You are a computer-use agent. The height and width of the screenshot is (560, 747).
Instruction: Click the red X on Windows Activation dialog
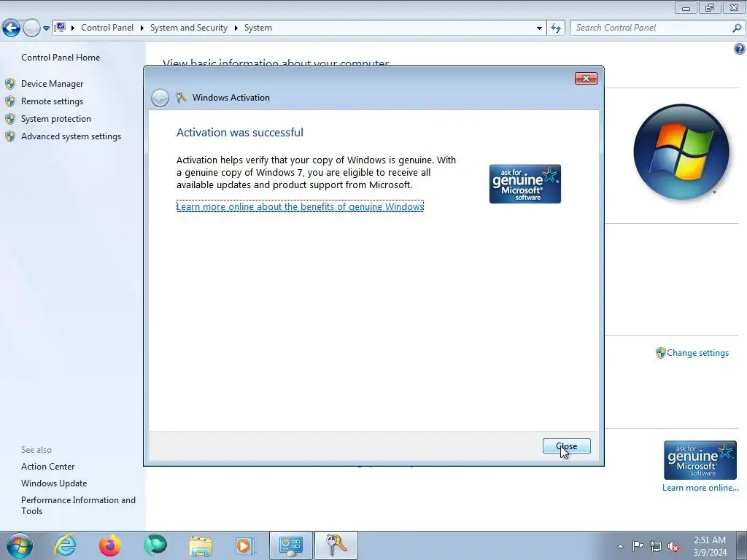pos(586,79)
